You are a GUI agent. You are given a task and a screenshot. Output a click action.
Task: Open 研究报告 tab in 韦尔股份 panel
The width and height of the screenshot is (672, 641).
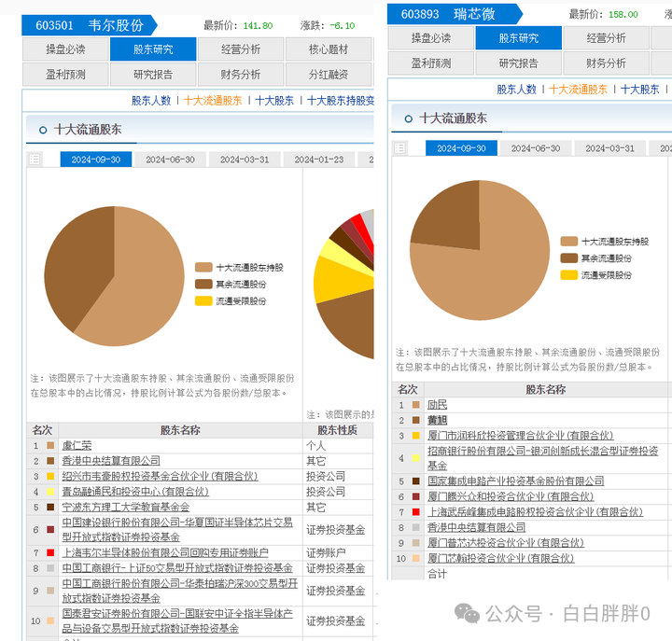(153, 75)
